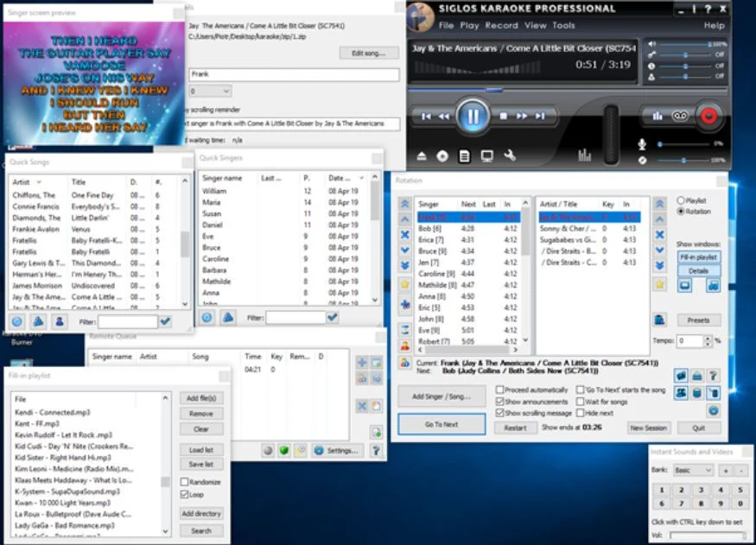This screenshot has width=756, height=545.
Task: Click the microphone icon in the player
Action: (642, 144)
